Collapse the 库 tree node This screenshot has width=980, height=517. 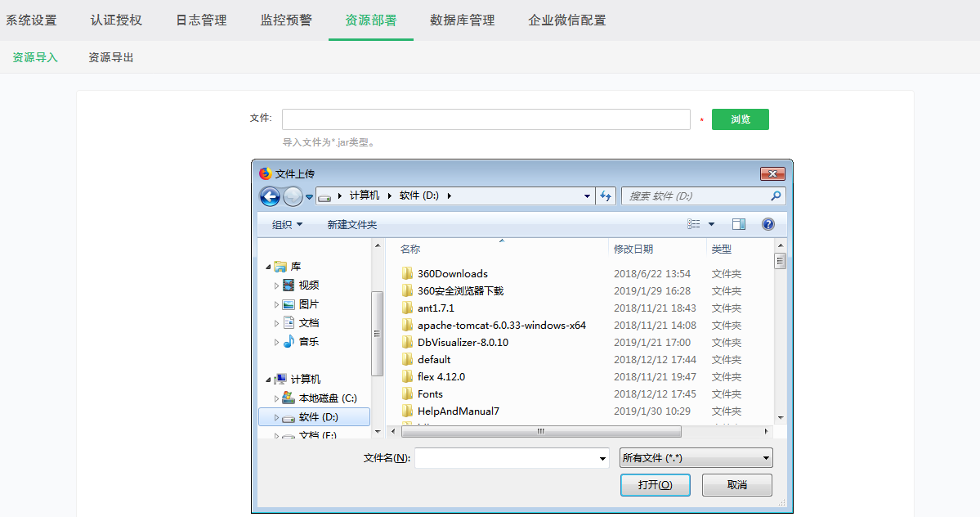pyautogui.click(x=268, y=267)
